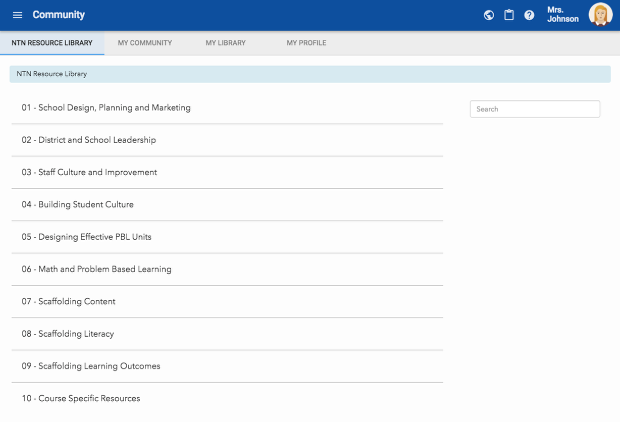Open the hamburger navigation menu

click(17, 15)
